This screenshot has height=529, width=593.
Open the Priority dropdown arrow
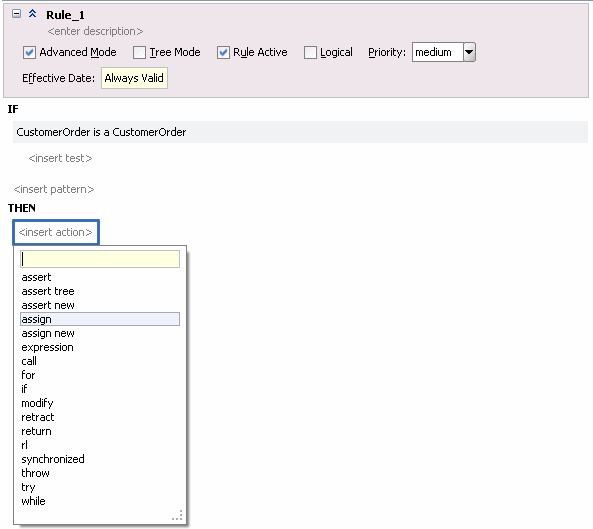469,52
